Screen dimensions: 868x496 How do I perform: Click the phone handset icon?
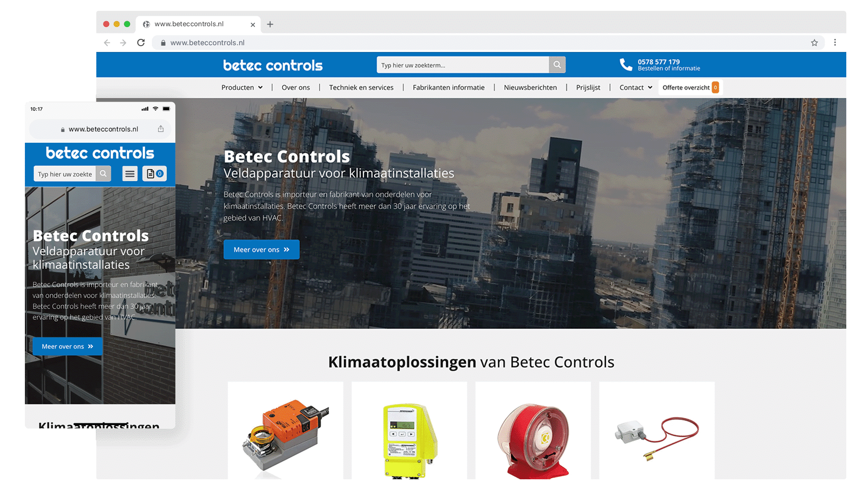point(626,65)
